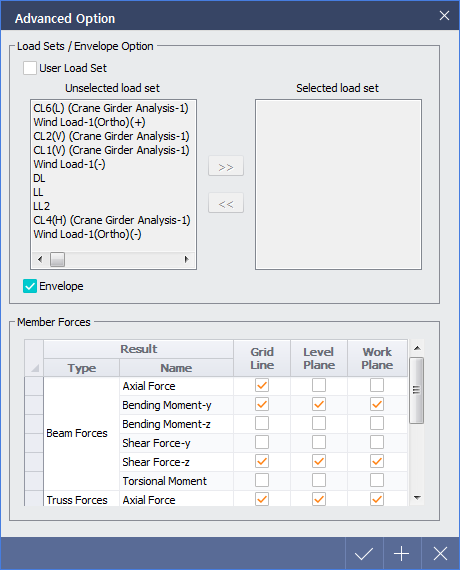The image size is (460, 570).
Task: Check Beam Axial Force Work Plane checkbox
Action: click(377, 385)
